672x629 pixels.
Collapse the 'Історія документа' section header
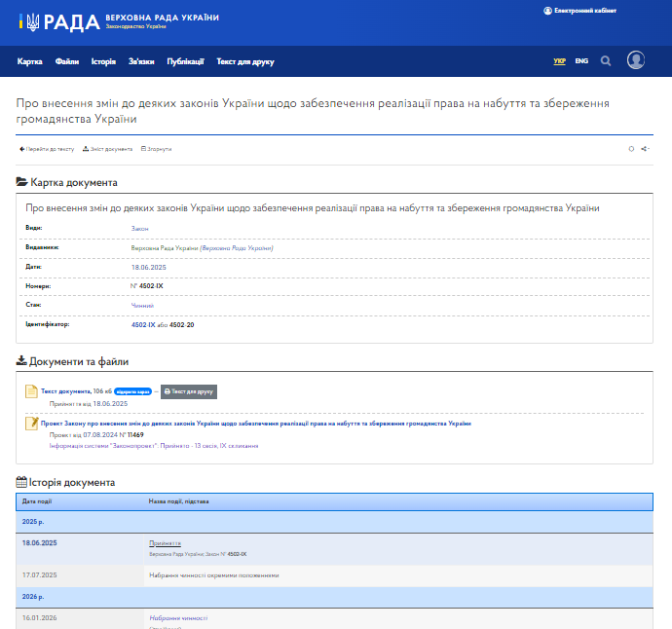point(65,482)
